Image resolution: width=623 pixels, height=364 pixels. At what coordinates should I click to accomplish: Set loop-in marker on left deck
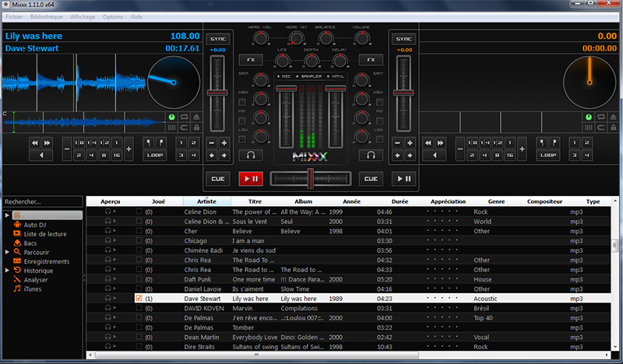click(149, 143)
